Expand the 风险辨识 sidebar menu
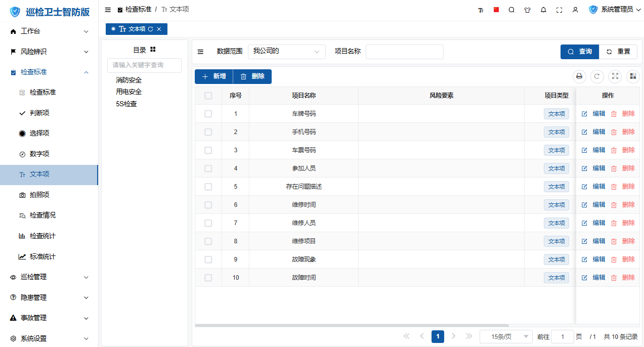The height and width of the screenshot is (347, 644). point(49,52)
